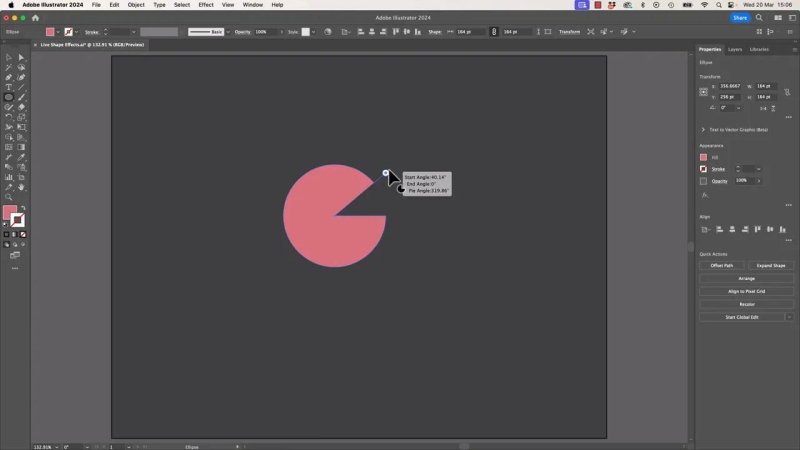Image resolution: width=800 pixels, height=450 pixels.
Task: Expand Text to Vector Graphic section
Action: pyautogui.click(x=703, y=130)
